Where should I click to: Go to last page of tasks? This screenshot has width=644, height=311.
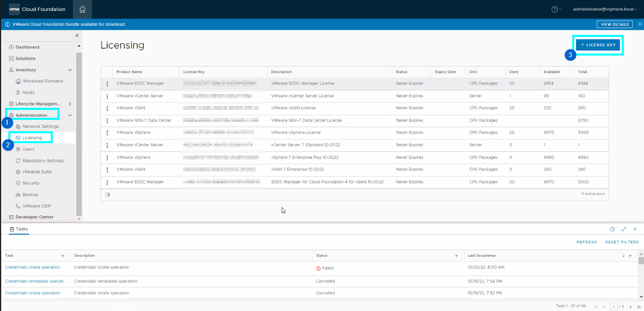tap(638, 307)
